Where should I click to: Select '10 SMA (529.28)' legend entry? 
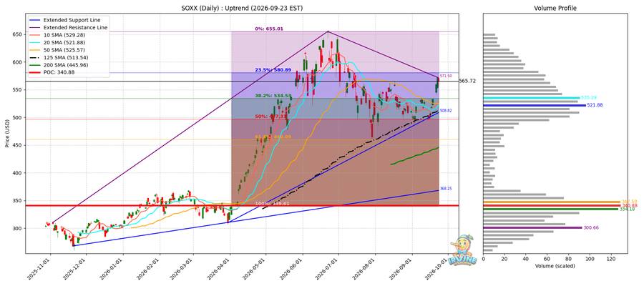tap(59, 35)
